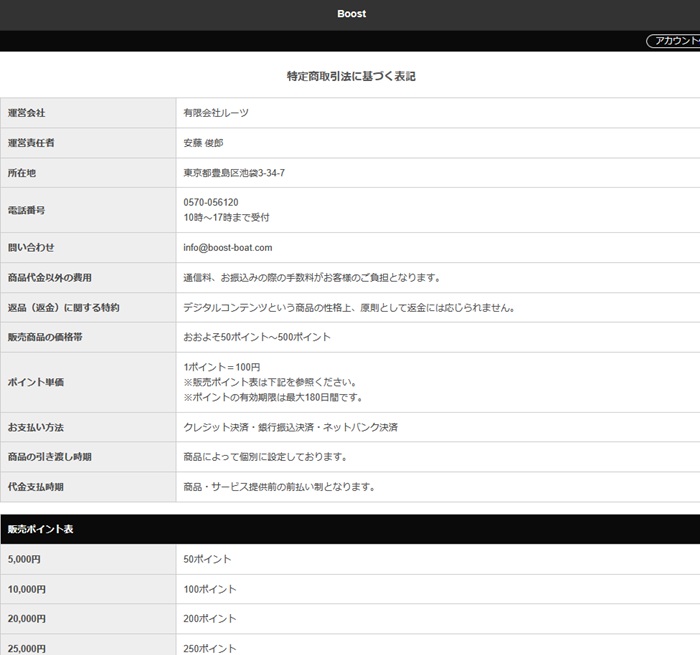Click the 返品（返金）に関する特約 row label
This screenshot has height=655, width=700.
(x=63, y=307)
